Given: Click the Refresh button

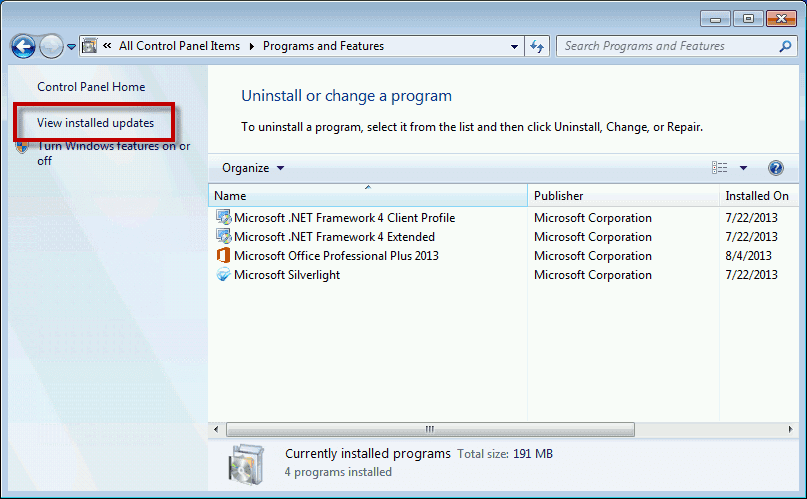Looking at the screenshot, I should (537, 46).
